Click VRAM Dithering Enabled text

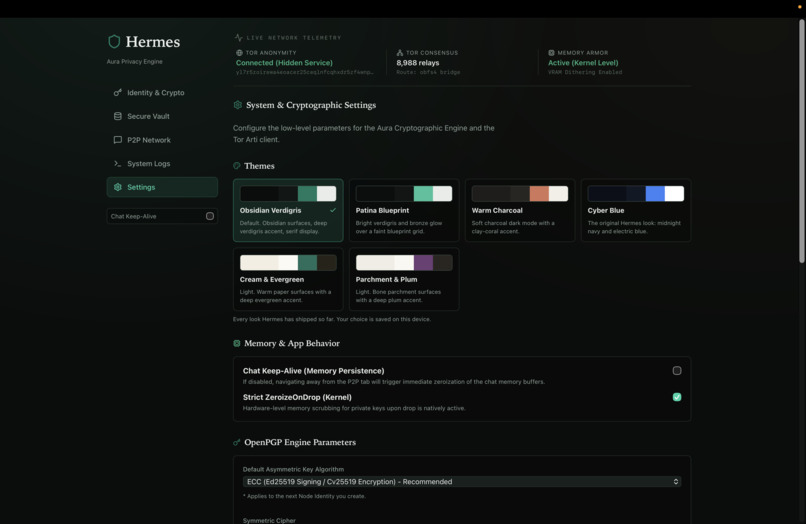coord(585,73)
